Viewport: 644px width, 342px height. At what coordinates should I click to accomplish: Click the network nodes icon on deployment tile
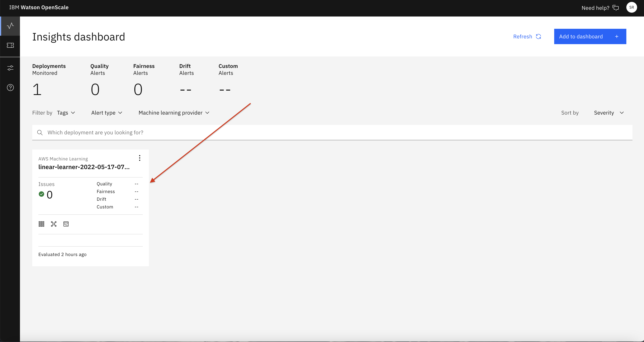click(54, 224)
